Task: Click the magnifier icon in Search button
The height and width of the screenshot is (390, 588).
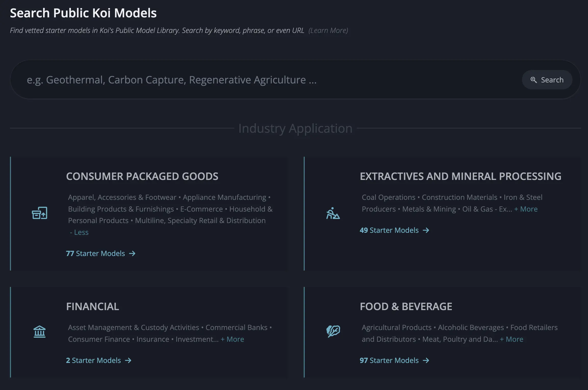Action: pyautogui.click(x=533, y=80)
